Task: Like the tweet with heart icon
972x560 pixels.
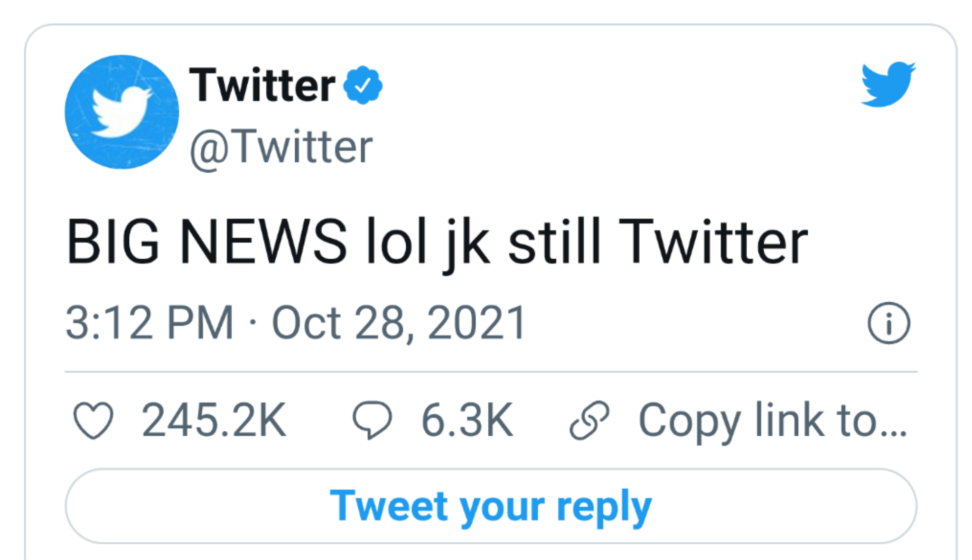Action: 93,420
